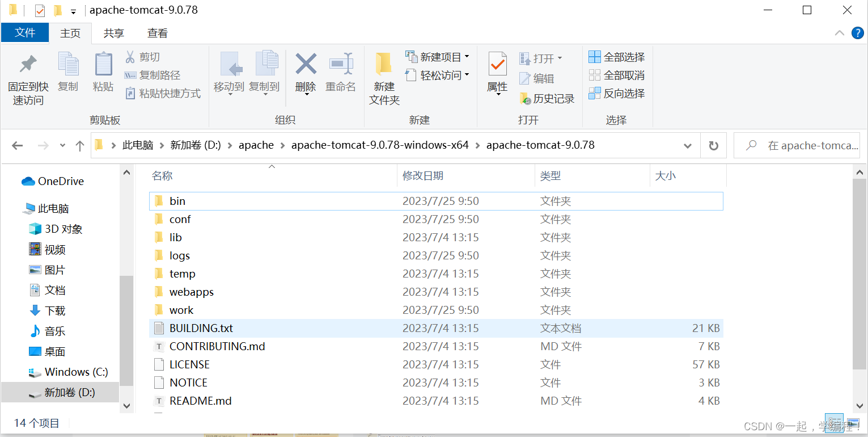
Task: Click the Rename icon
Action: click(x=341, y=64)
